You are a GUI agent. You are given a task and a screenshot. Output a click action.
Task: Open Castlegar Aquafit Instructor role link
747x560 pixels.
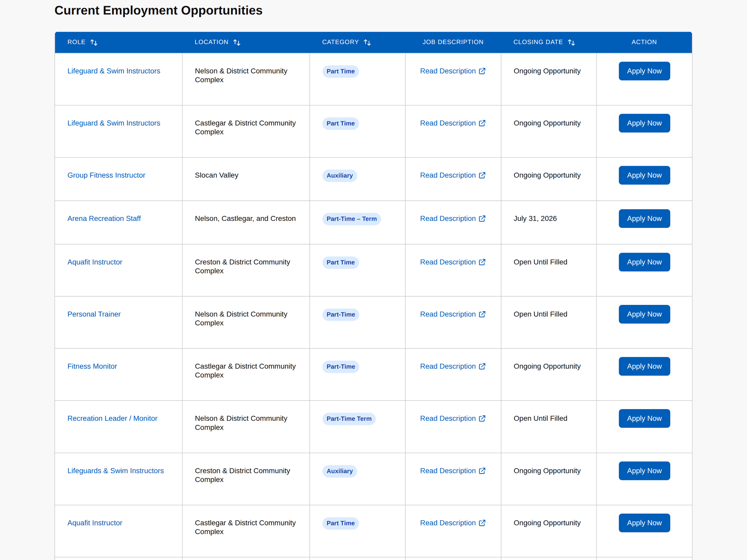(95, 523)
